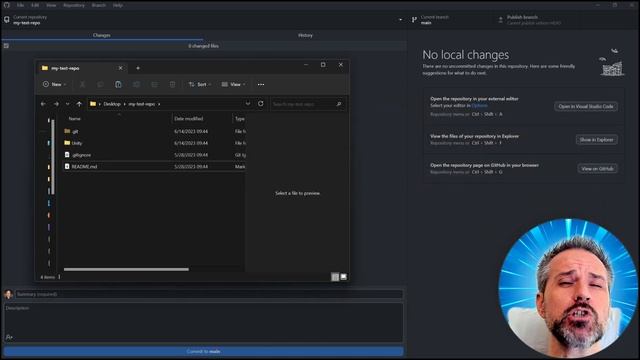Click Open in Visual Studio Code button

[586, 106]
